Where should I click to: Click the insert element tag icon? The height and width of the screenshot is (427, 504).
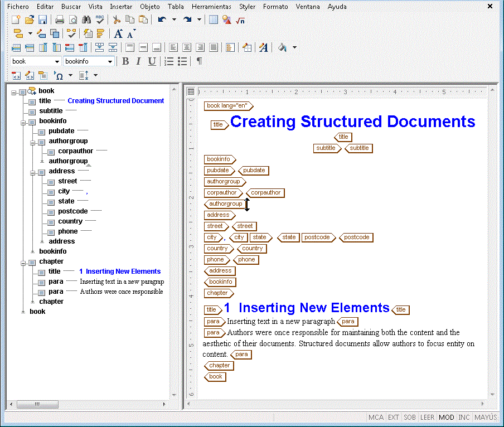point(18,33)
